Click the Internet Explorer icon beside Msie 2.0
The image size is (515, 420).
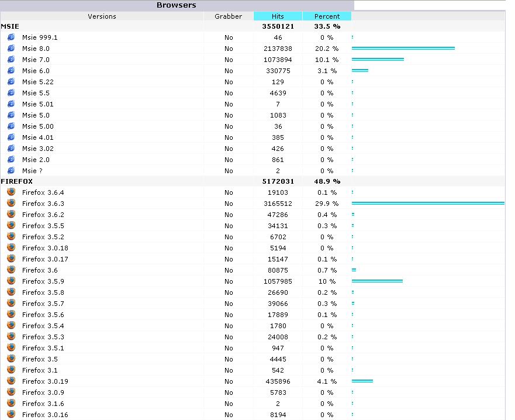point(11,159)
